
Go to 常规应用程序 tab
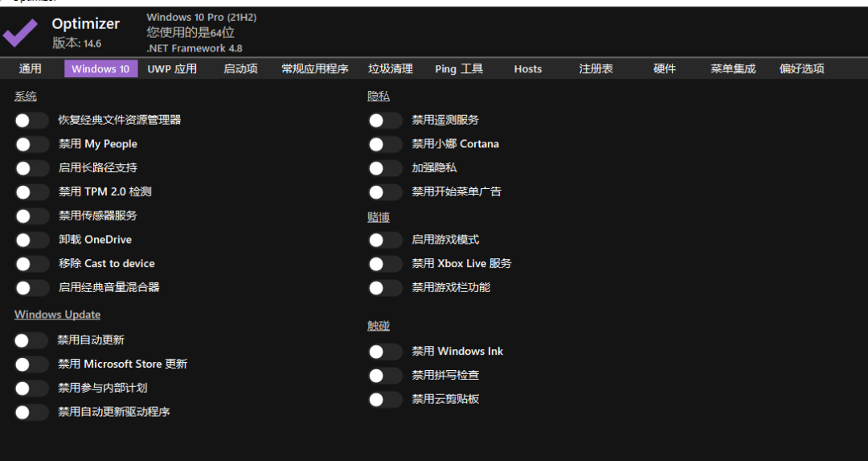315,68
